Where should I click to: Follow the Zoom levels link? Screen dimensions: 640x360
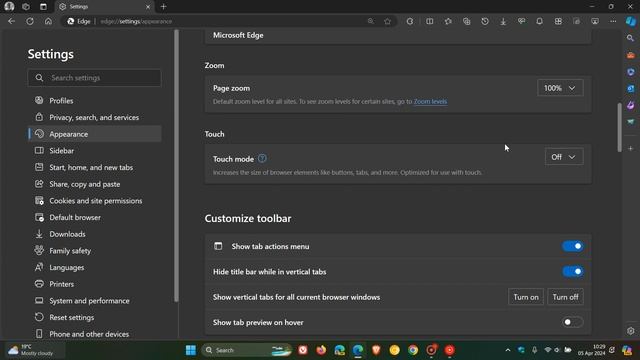point(430,101)
